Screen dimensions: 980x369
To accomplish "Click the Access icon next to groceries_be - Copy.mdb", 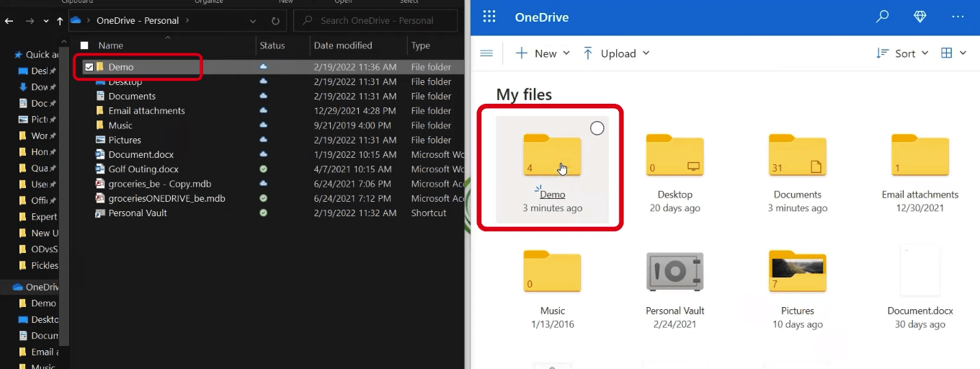I will 101,184.
